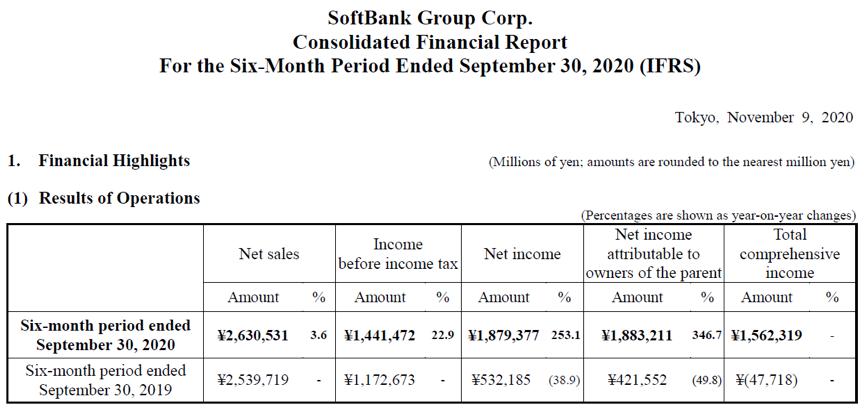The image size is (864, 408).
Task: Click the Consolidated Financial Report heading
Action: 430,42
